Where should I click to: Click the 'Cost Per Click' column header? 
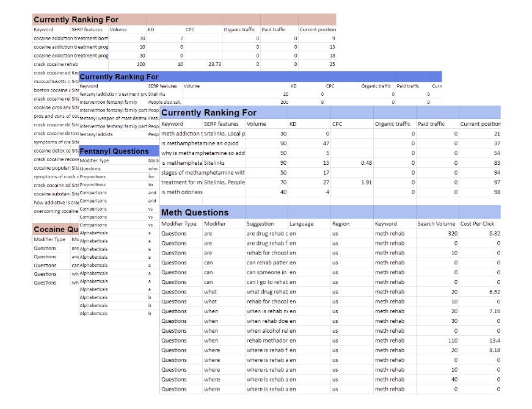(478, 224)
